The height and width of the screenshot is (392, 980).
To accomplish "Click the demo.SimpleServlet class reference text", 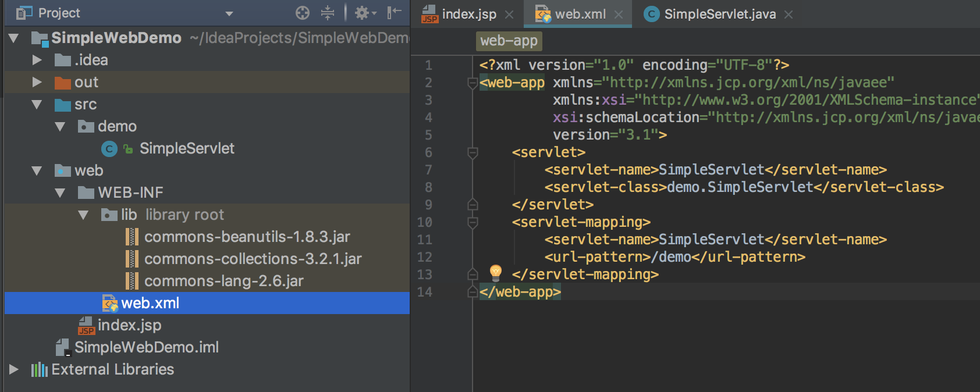I will (740, 187).
